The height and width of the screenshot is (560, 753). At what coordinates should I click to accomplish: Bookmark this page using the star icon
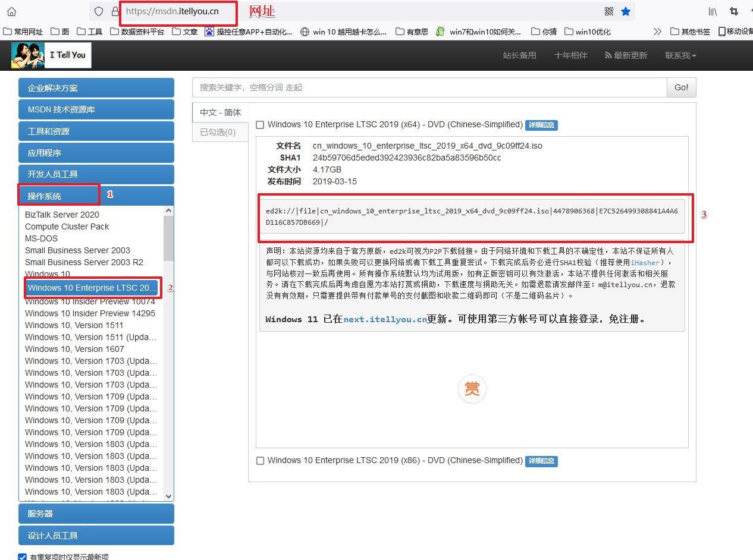626,11
